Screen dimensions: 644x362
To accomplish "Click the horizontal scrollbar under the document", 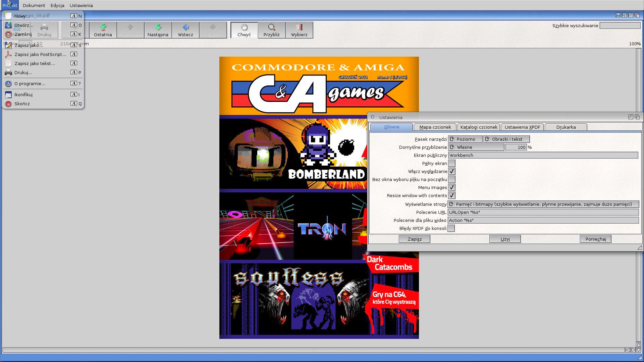I will pos(314,350).
